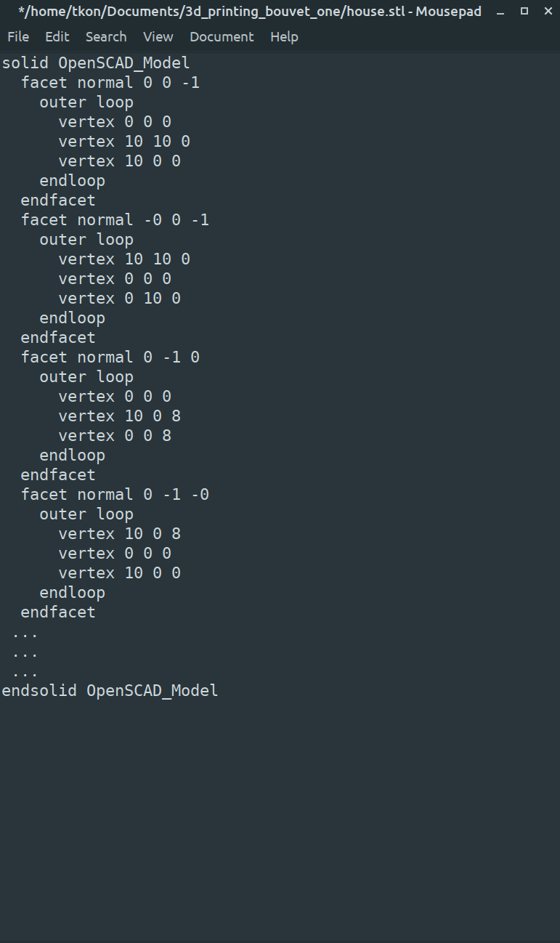Click the house.stl title bar text
Viewport: 560px width, 943px height.
249,12
